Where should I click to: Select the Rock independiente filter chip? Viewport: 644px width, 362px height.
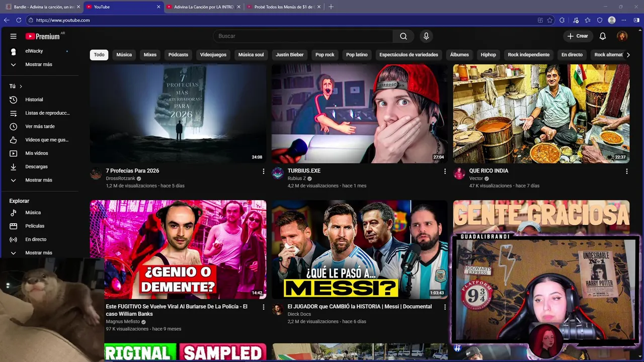pyautogui.click(x=529, y=55)
